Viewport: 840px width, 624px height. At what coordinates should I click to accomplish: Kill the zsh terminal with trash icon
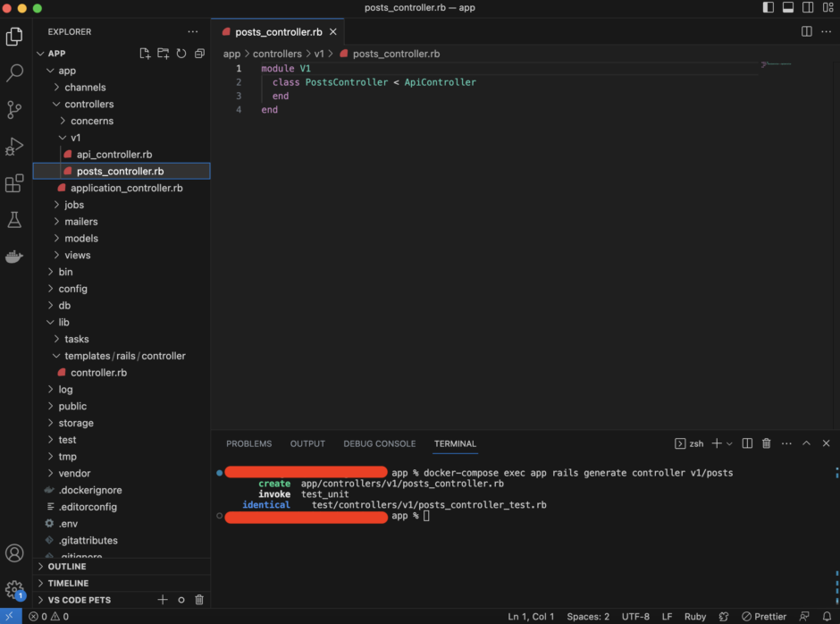[766, 443]
